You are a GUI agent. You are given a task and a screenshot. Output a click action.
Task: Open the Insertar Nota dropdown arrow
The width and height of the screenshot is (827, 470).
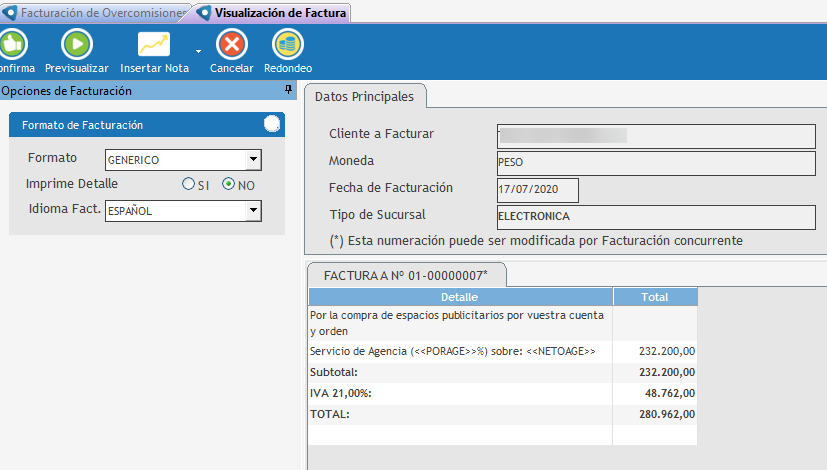[198, 50]
